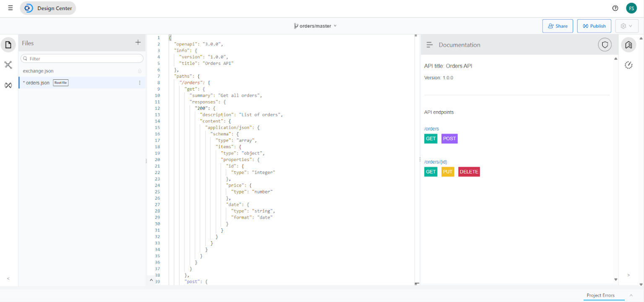Click inside the file Filter search field
Image resolution: width=644 pixels, height=302 pixels.
coord(82,58)
